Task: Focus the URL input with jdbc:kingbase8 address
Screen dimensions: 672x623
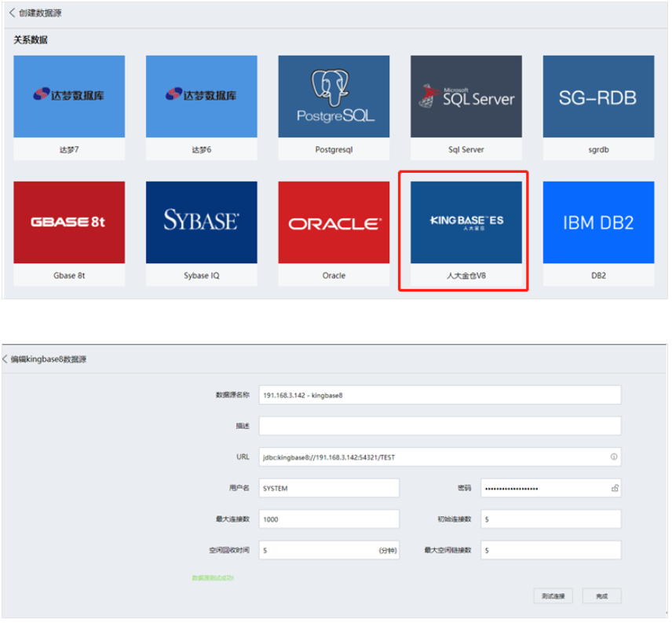Action: coord(440,457)
